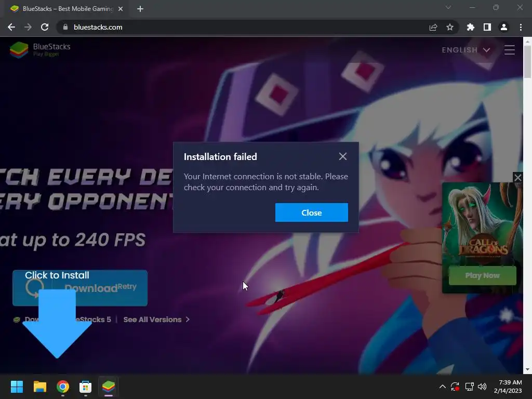The image size is (532, 399).
Task: Click the Download Retry button
Action: click(x=80, y=288)
